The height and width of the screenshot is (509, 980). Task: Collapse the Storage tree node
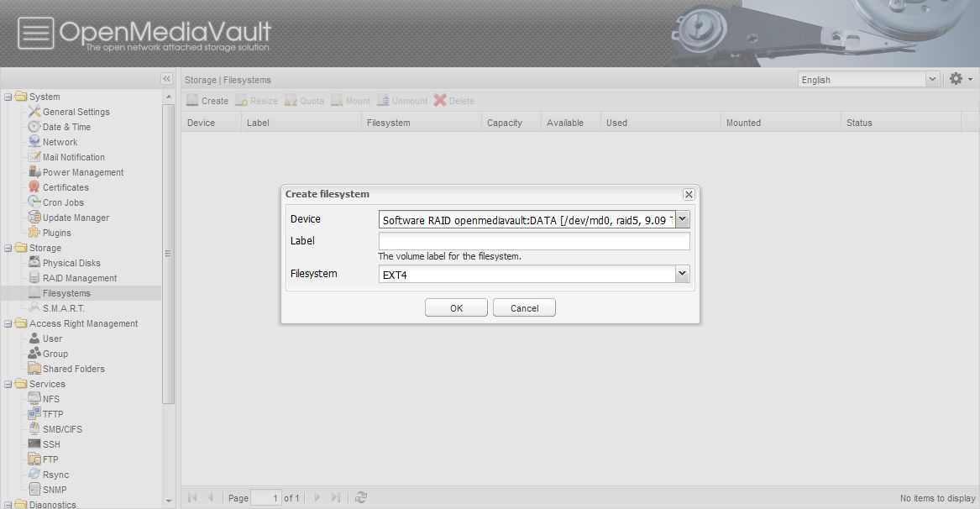tap(8, 249)
